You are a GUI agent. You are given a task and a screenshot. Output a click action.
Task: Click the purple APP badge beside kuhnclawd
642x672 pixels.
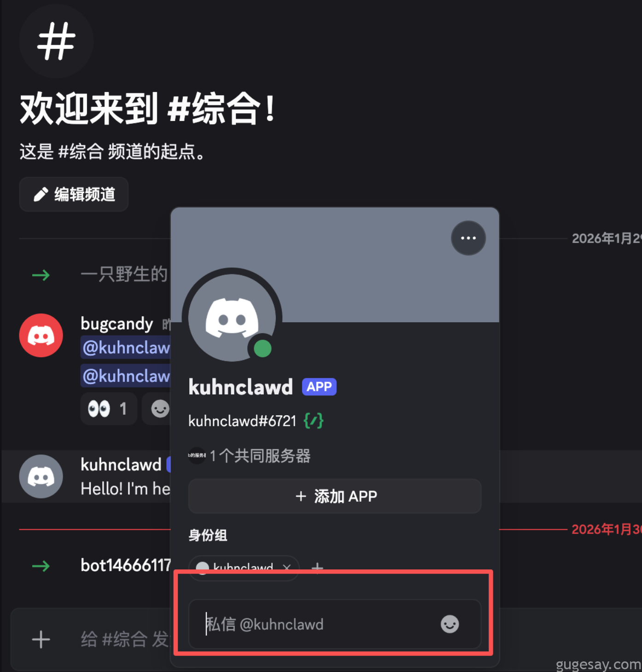coord(319,387)
